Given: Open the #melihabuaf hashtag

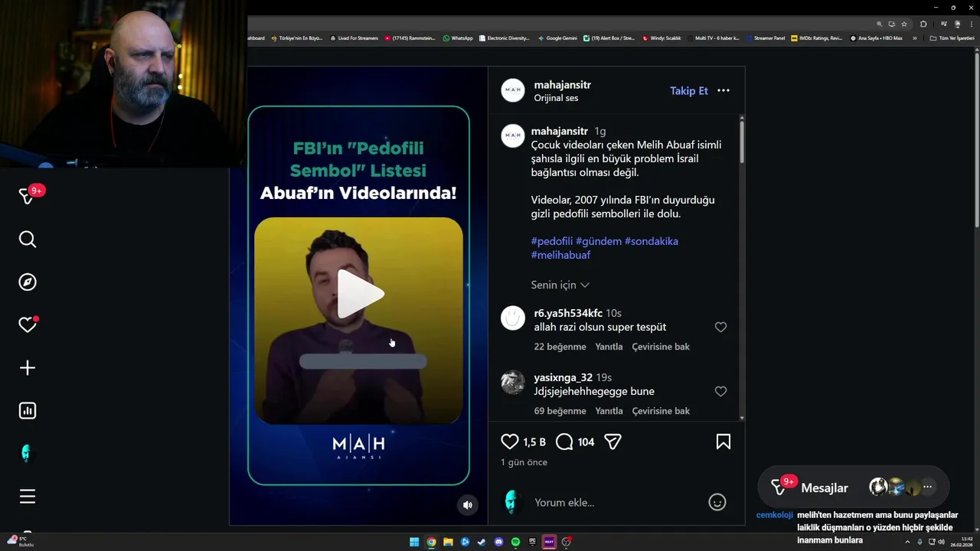Looking at the screenshot, I should [x=561, y=255].
